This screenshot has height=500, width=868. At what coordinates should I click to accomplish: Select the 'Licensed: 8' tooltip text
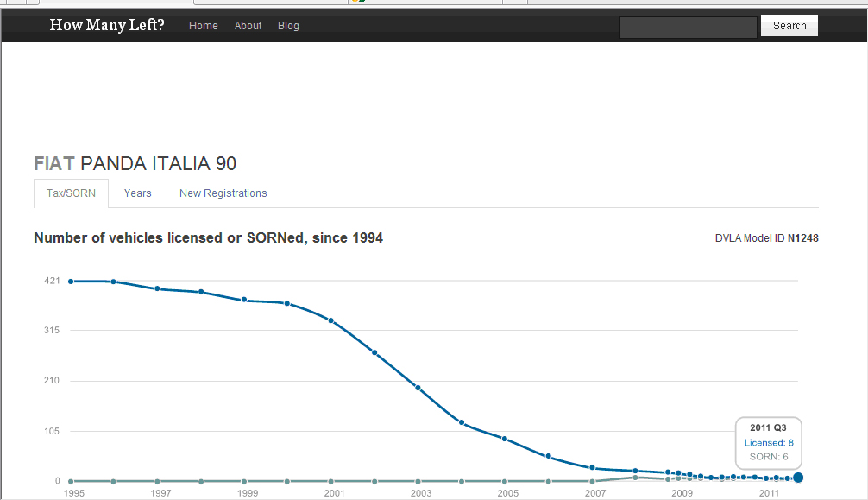tap(769, 442)
